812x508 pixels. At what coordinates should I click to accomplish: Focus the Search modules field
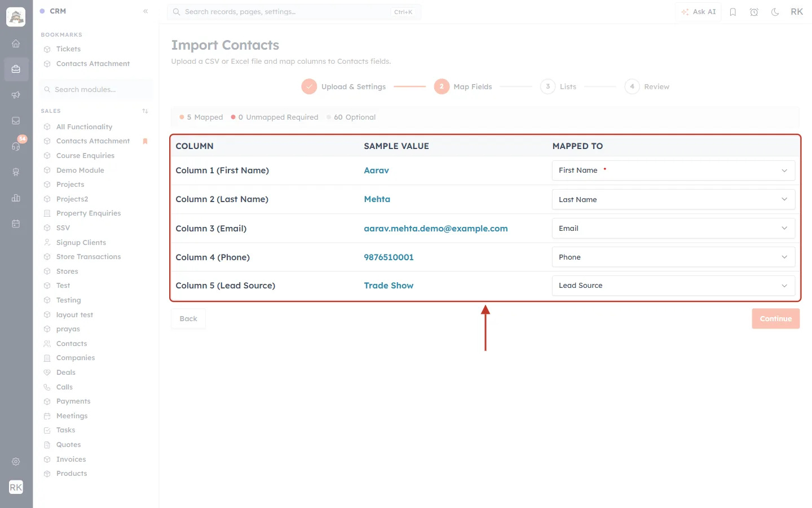96,89
